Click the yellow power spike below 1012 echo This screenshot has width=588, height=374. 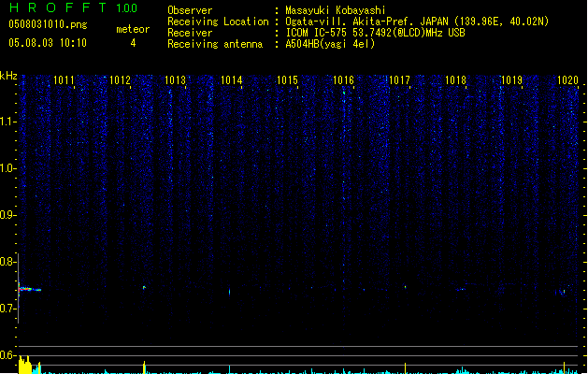(x=144, y=367)
